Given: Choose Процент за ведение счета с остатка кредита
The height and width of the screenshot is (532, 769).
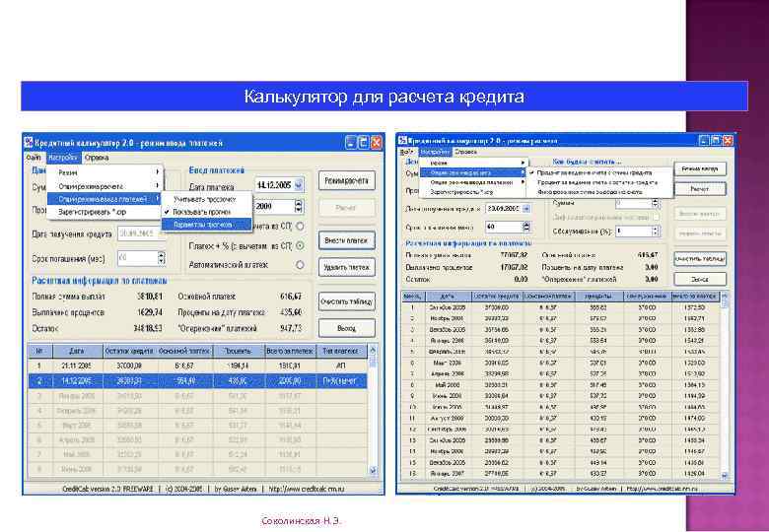Looking at the screenshot, I should coord(599,182).
